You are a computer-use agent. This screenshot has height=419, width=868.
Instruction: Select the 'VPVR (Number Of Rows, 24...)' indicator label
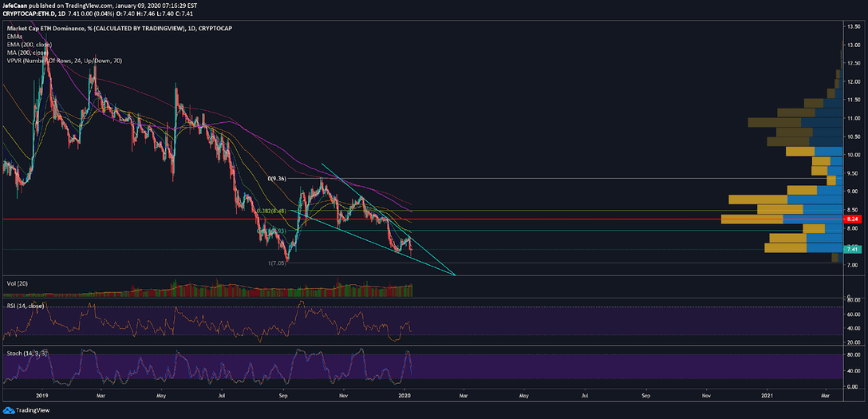tap(65, 61)
